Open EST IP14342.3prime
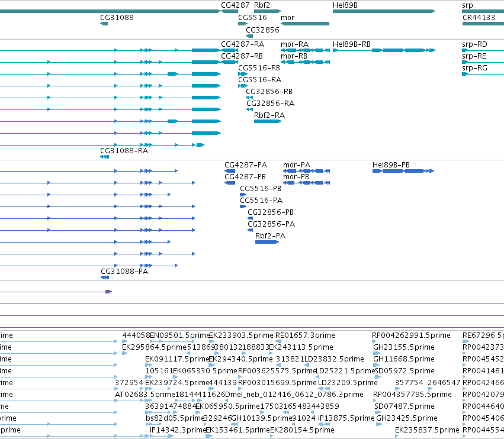This screenshot has width=504, height=439. [x=178, y=430]
